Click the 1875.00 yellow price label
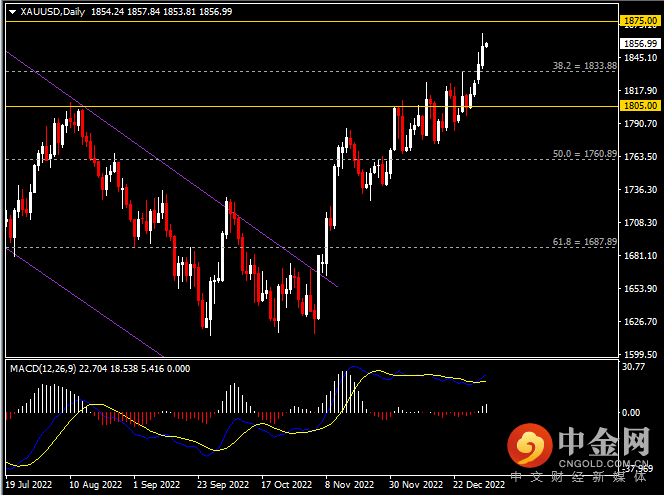Viewport: 664px width, 495px height. coord(638,20)
